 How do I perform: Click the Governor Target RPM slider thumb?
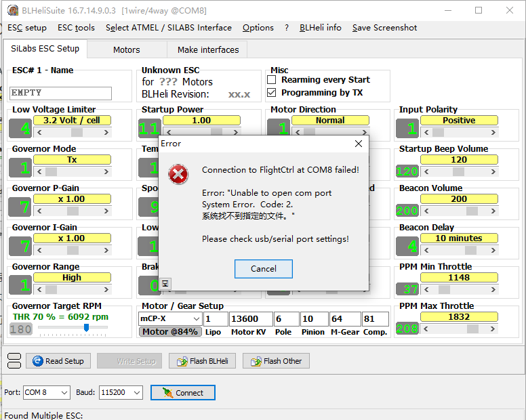pos(86,327)
